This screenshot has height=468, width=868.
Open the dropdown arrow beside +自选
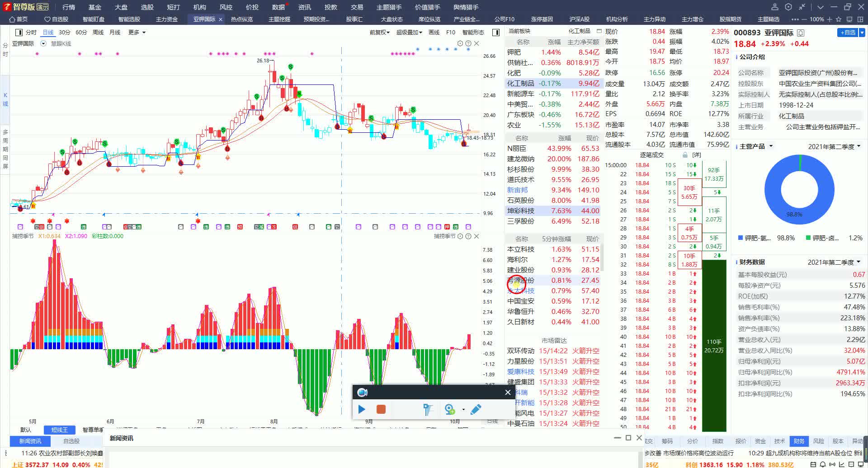point(862,33)
